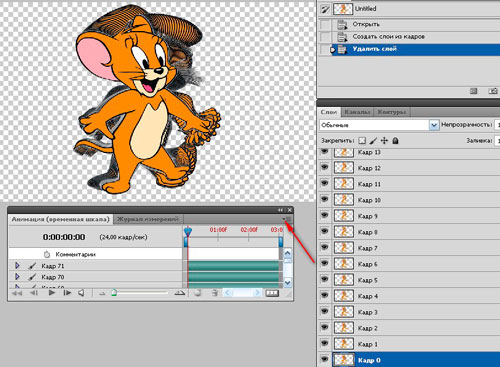Viewport: 500px width, 367px height.
Task: Open the Журнал измерений tab
Action: point(148,219)
